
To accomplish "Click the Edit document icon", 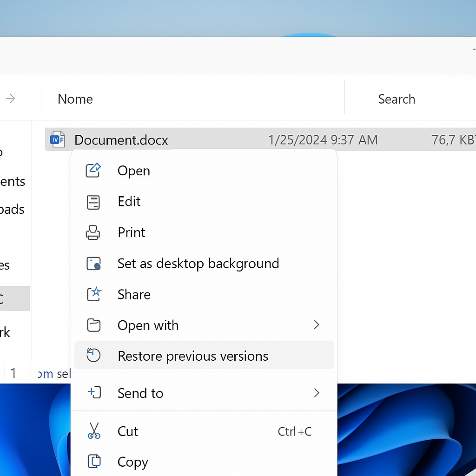I will (x=93, y=202).
